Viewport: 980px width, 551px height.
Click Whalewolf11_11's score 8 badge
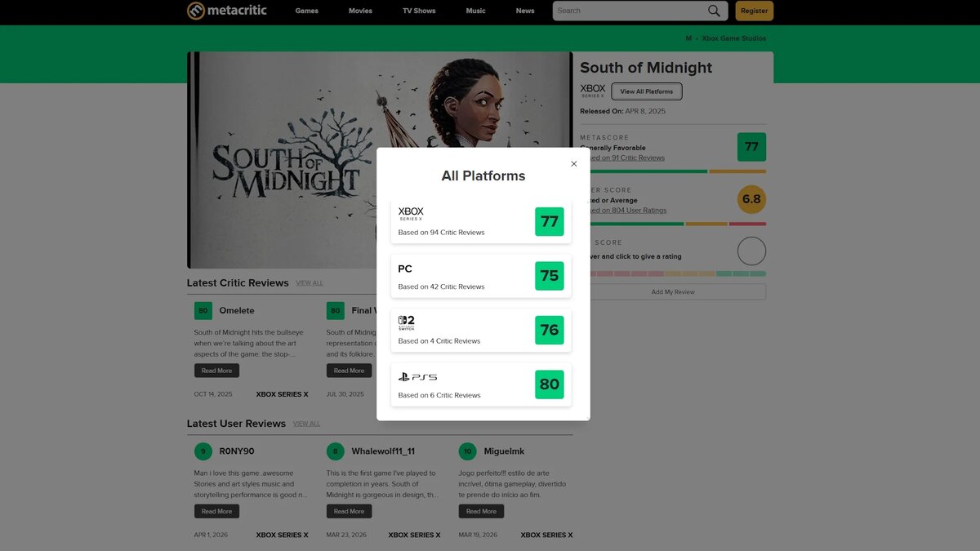[335, 451]
